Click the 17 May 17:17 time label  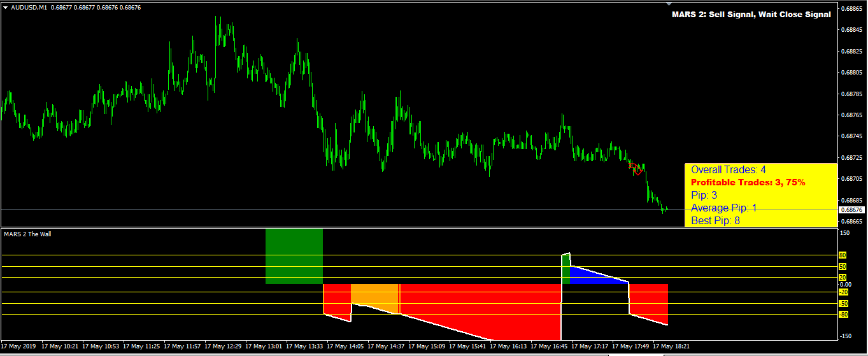click(x=590, y=346)
